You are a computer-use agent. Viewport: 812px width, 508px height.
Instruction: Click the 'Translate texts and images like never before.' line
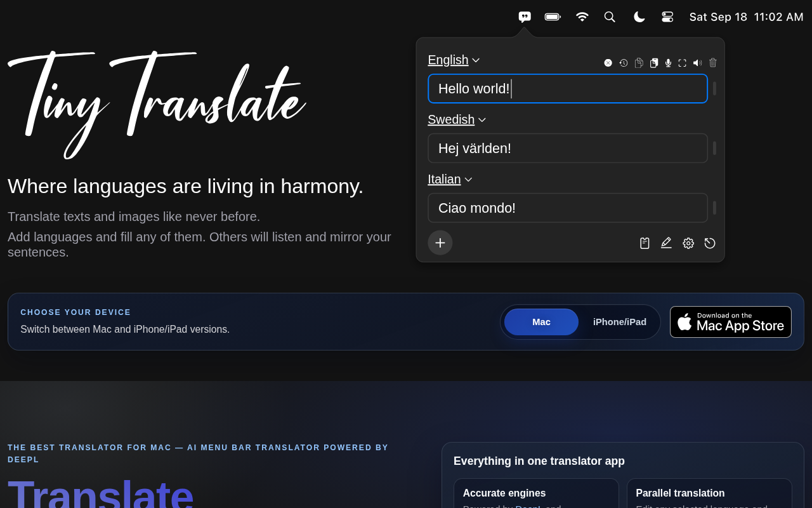(134, 217)
